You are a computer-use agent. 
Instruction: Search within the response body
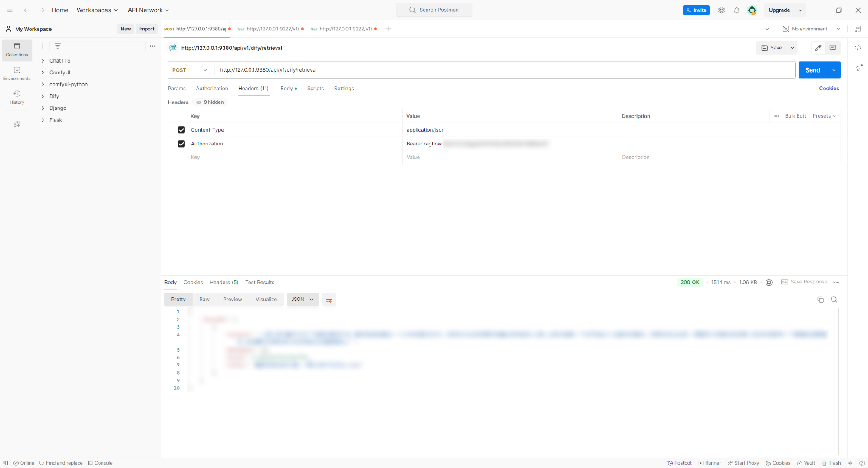click(834, 300)
